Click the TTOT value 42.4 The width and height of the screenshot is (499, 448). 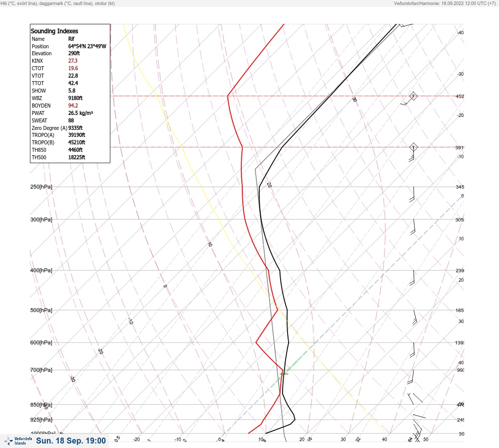[x=73, y=83]
